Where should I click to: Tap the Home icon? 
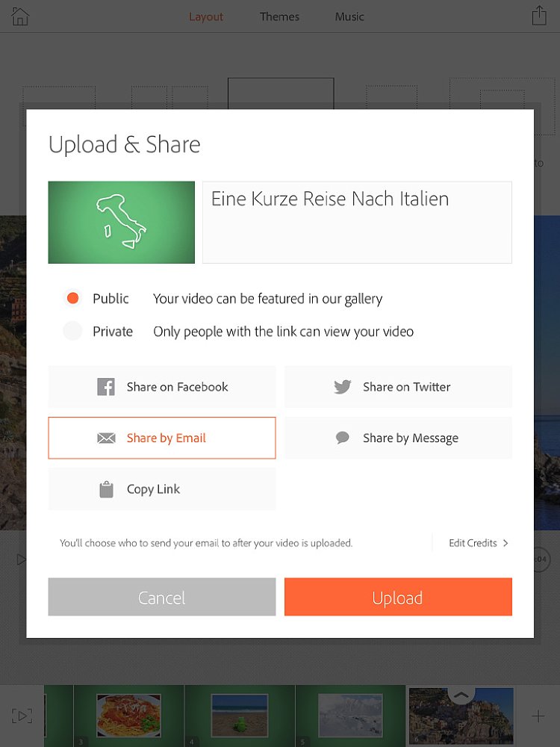[20, 16]
